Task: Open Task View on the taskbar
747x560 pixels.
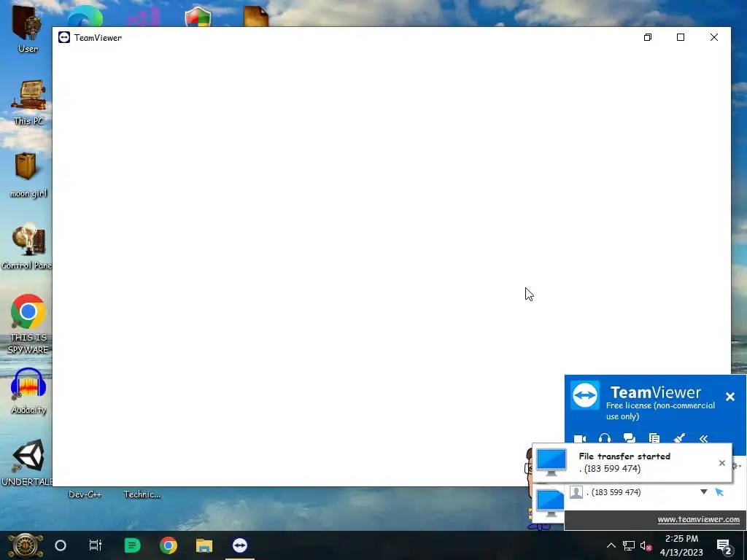Action: point(96,545)
